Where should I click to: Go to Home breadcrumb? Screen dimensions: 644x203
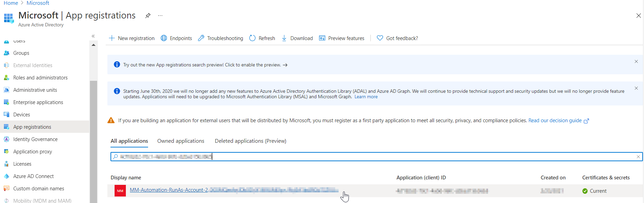tap(11, 3)
